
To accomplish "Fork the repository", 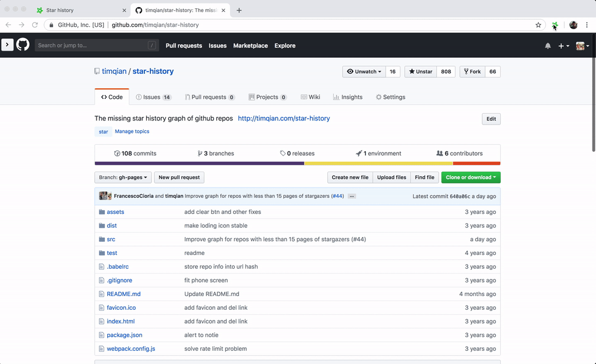I will [x=473, y=71].
